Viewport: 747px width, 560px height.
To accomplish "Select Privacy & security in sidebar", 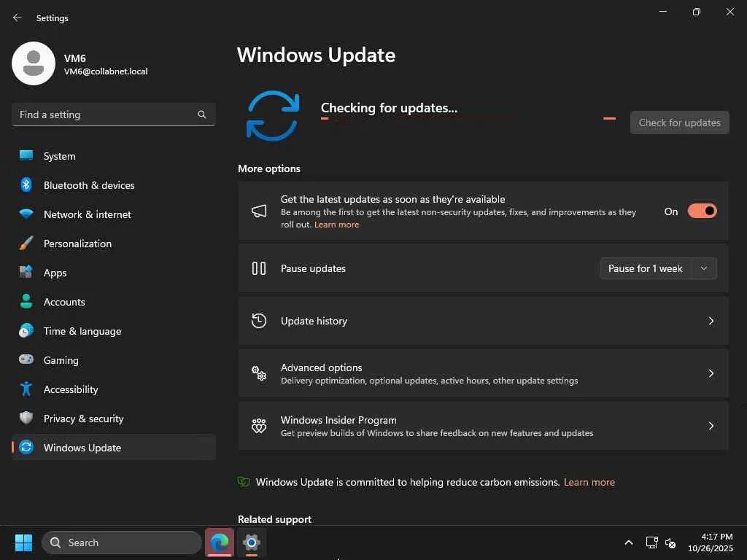I will [83, 419].
